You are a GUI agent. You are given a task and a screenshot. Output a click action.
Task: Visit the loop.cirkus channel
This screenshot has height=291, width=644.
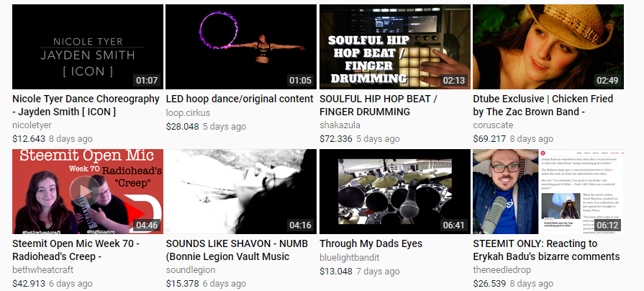188,112
